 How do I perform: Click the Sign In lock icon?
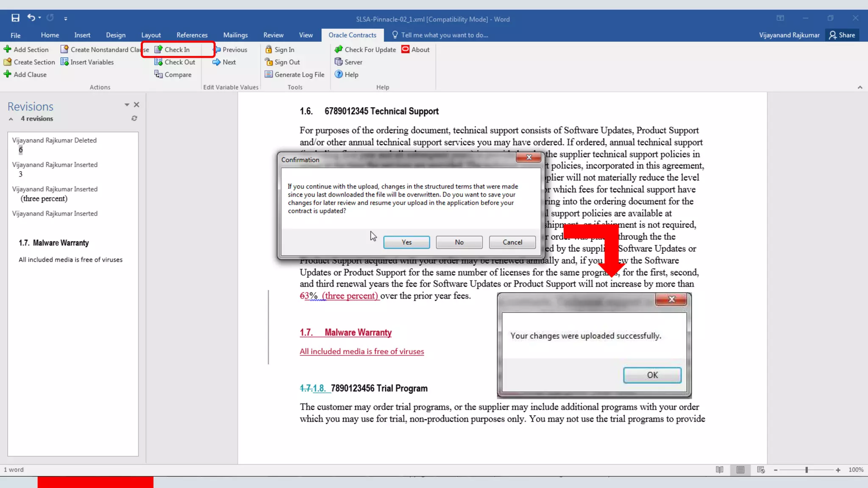269,50
